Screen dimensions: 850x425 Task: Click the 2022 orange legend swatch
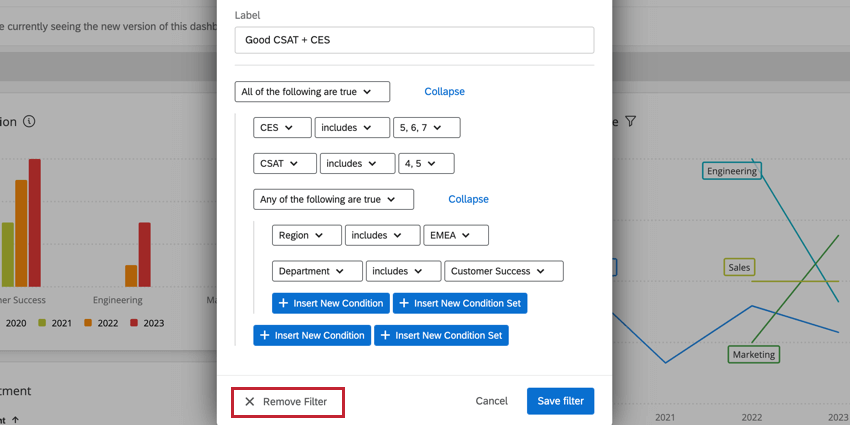(x=88, y=323)
